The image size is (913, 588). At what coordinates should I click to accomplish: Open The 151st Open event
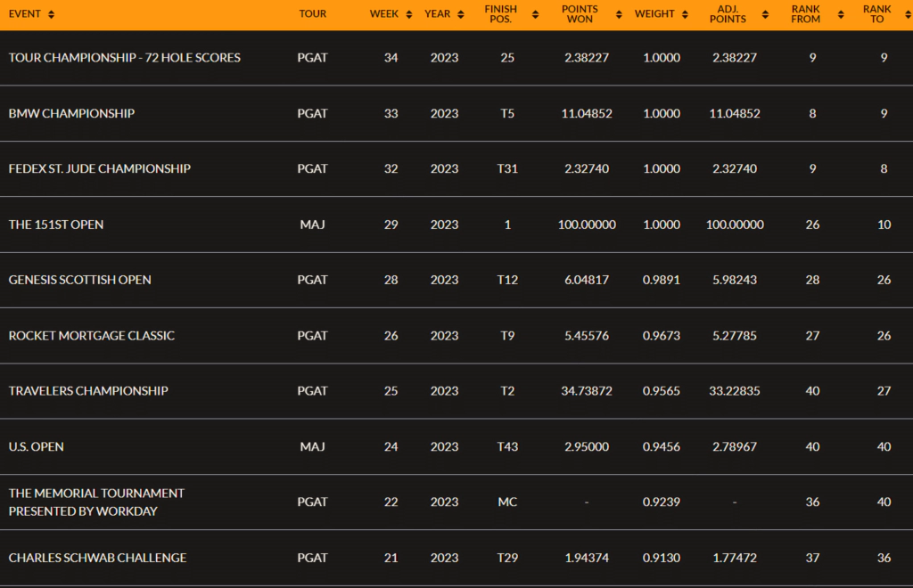(56, 225)
